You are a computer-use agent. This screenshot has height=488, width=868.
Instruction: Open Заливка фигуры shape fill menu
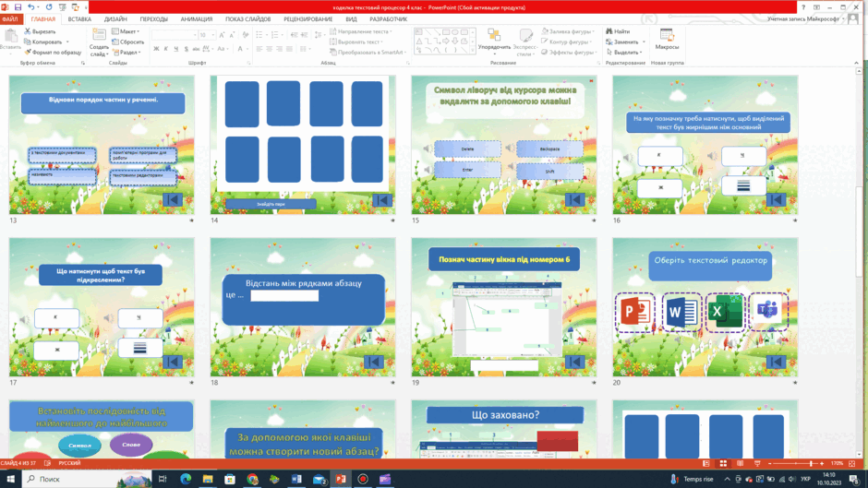(567, 31)
